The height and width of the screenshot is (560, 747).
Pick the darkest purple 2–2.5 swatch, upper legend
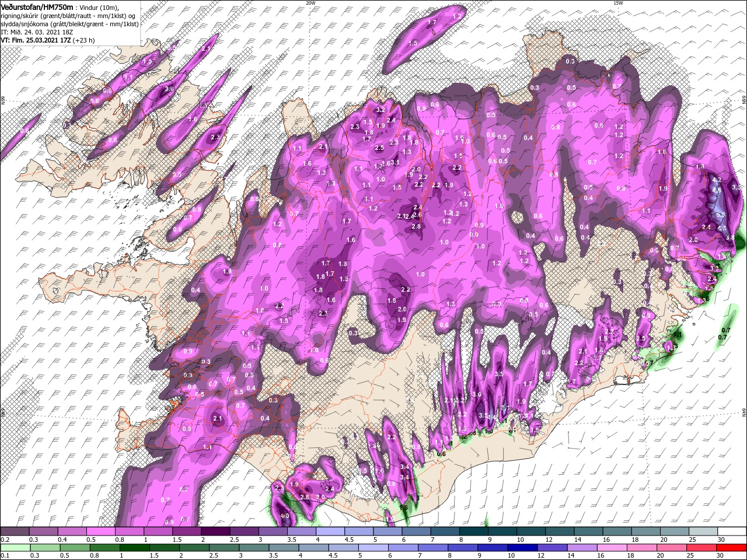click(x=215, y=531)
